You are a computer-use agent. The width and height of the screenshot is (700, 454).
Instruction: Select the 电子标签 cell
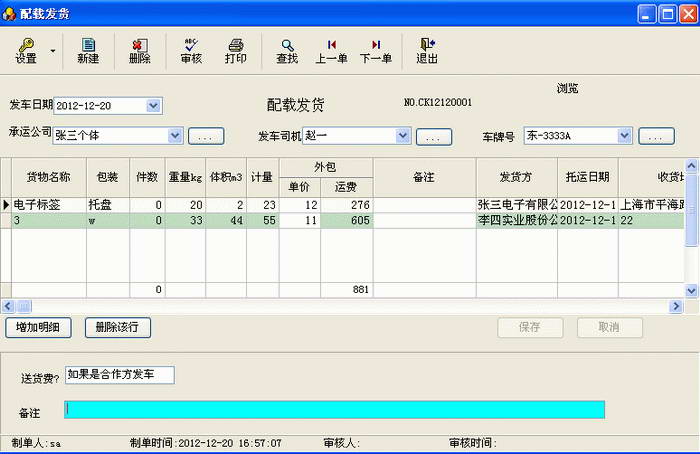[x=49, y=205]
